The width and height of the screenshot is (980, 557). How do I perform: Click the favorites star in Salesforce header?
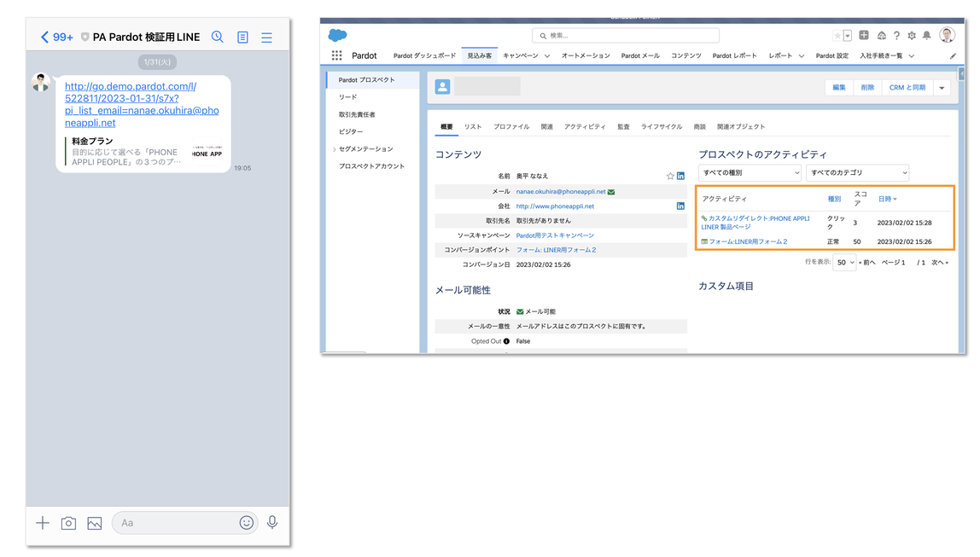point(837,36)
